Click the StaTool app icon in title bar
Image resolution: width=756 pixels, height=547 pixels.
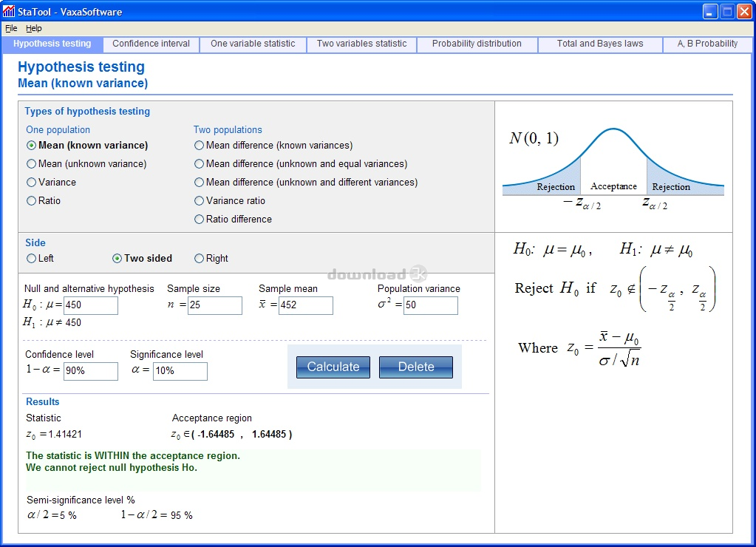pyautogui.click(x=8, y=11)
